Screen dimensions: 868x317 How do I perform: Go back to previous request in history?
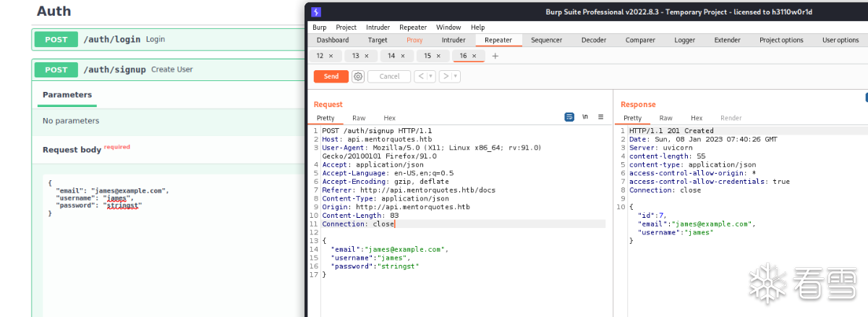click(420, 76)
